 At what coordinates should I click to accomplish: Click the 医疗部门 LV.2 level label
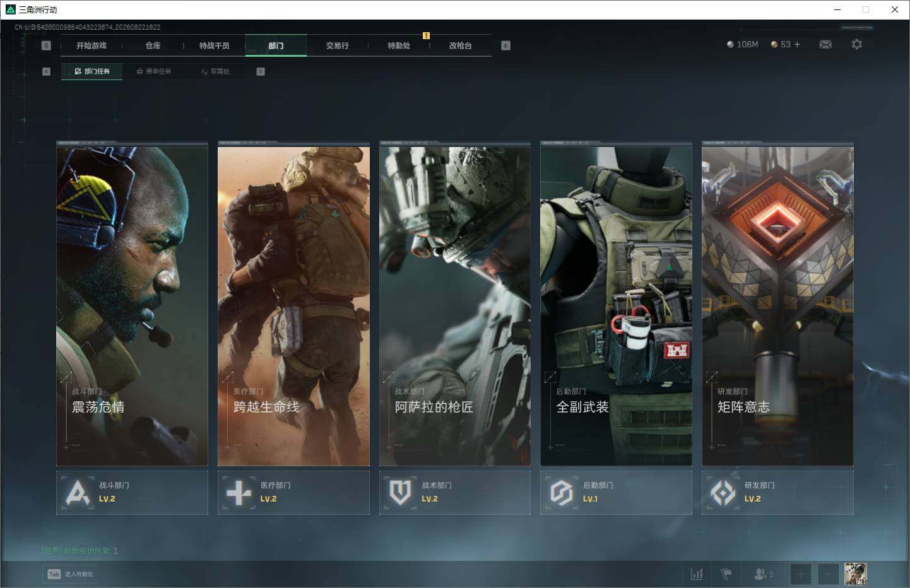(x=268, y=499)
